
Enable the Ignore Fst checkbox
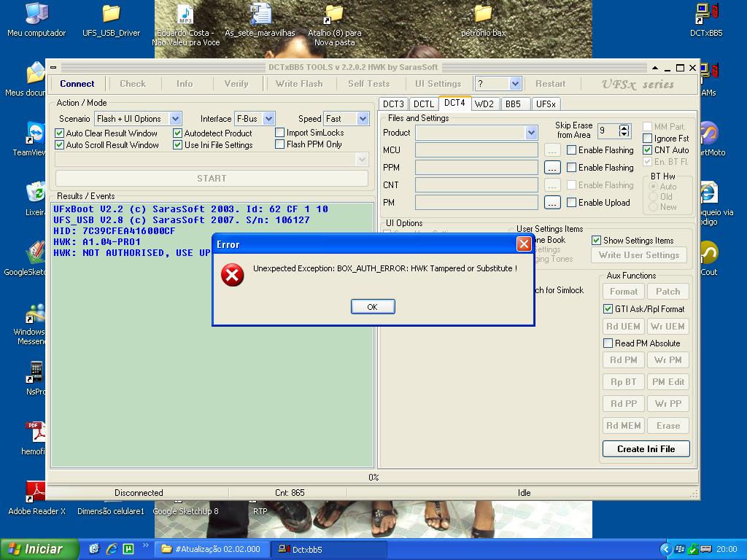coord(648,139)
